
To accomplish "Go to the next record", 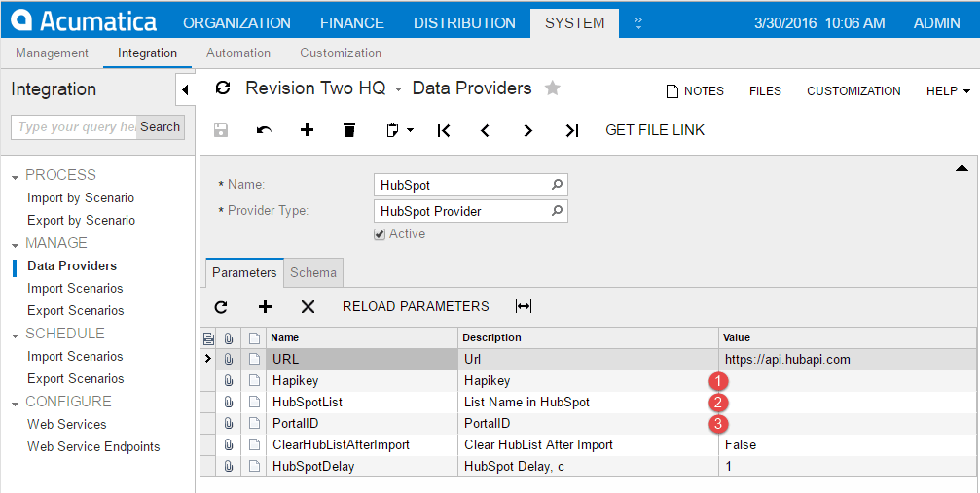I will pyautogui.click(x=528, y=130).
